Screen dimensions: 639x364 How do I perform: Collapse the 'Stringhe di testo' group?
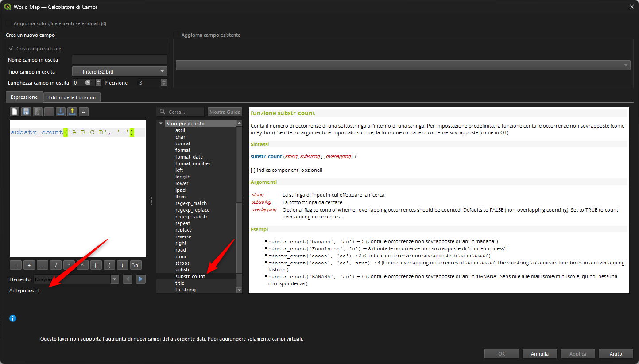click(x=161, y=124)
